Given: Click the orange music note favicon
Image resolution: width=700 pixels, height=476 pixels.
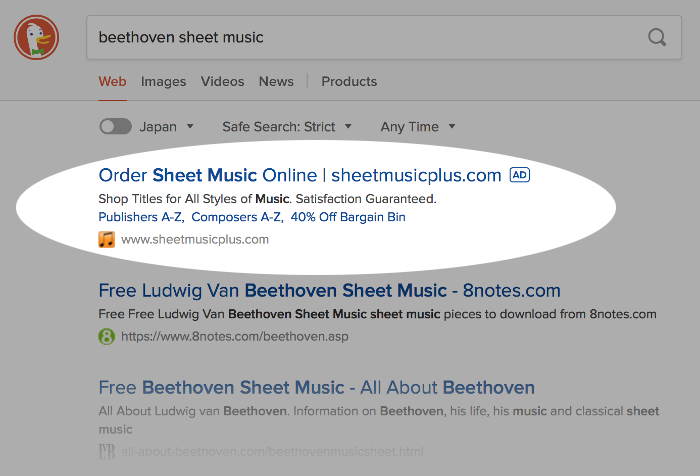Looking at the screenshot, I should pyautogui.click(x=107, y=239).
